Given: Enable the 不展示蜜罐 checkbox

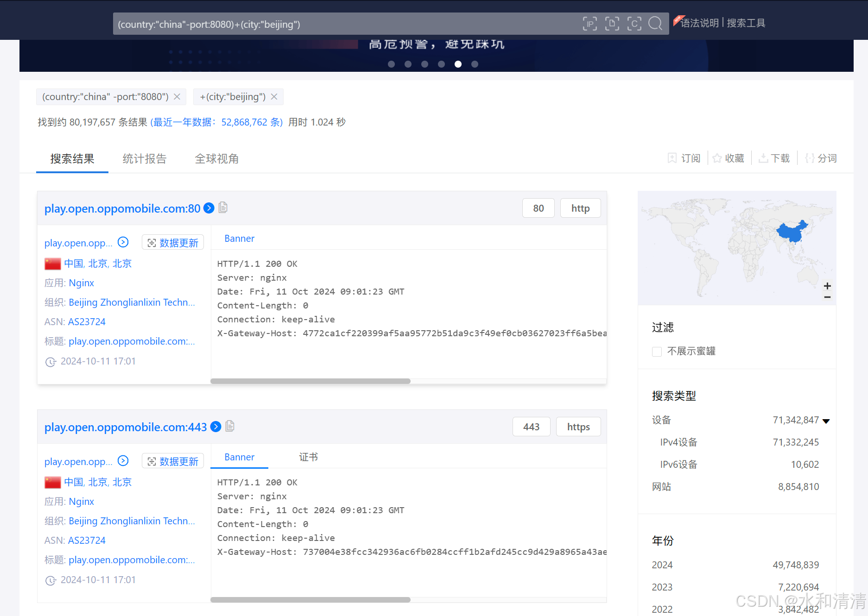Looking at the screenshot, I should 657,352.
